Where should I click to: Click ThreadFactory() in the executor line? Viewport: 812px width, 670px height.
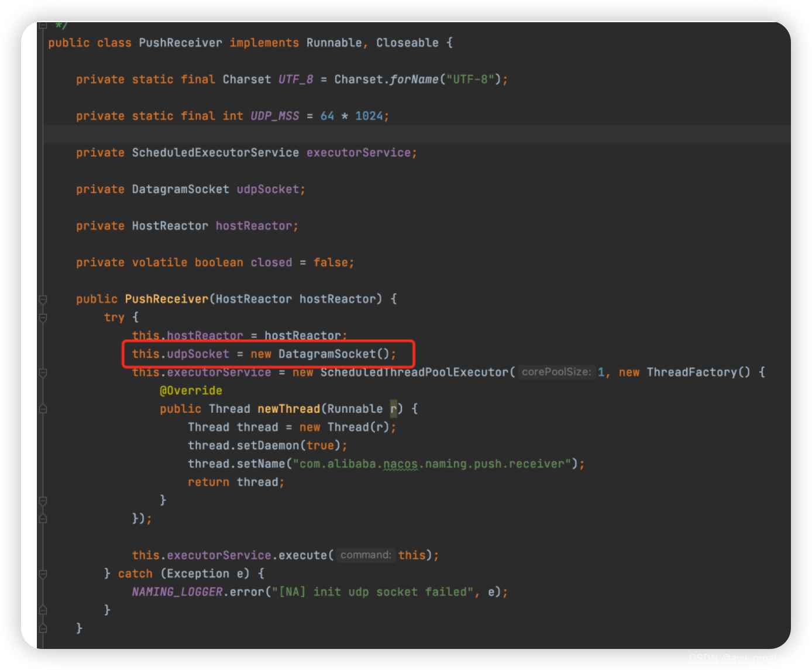[x=699, y=372]
